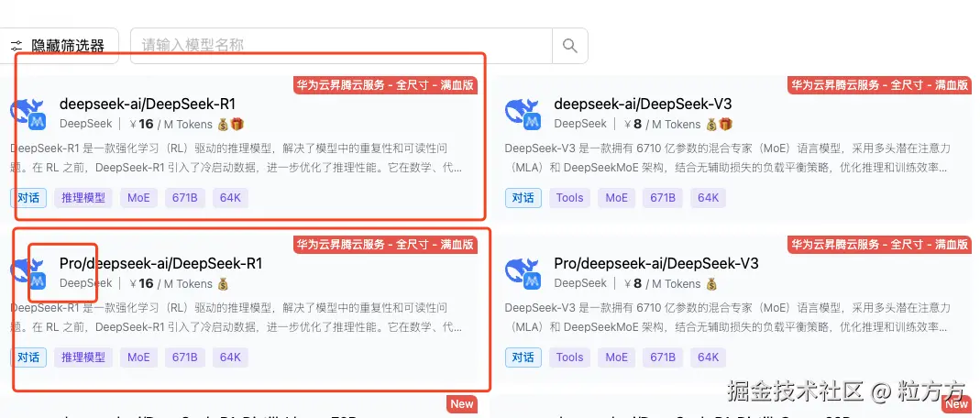Open the Pro/deepseek-ai/DeepSeek-R1 model title
Image resolution: width=980 pixels, height=418 pixels.
pos(160,263)
